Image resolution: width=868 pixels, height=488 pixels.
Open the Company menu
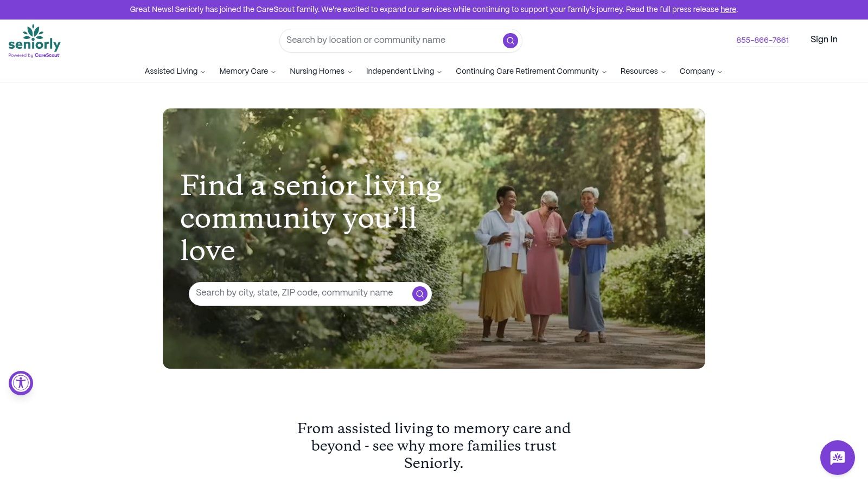pos(700,71)
